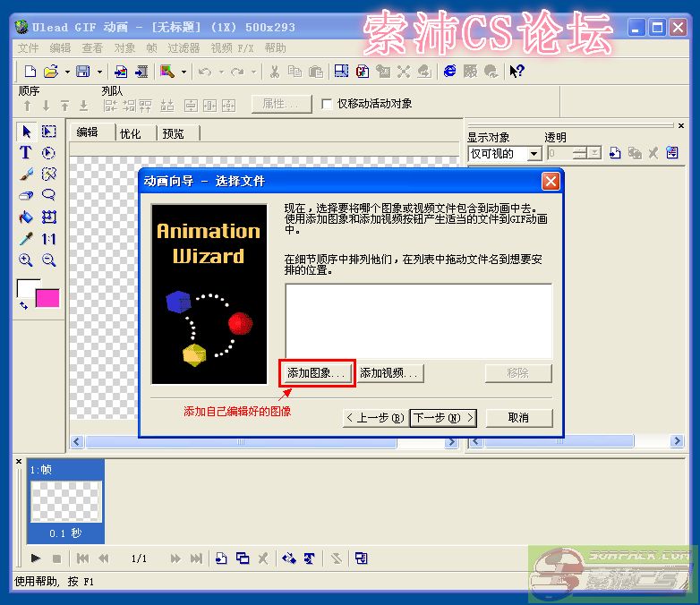
Task: Click the Undo arrow icon
Action: pyautogui.click(x=204, y=72)
